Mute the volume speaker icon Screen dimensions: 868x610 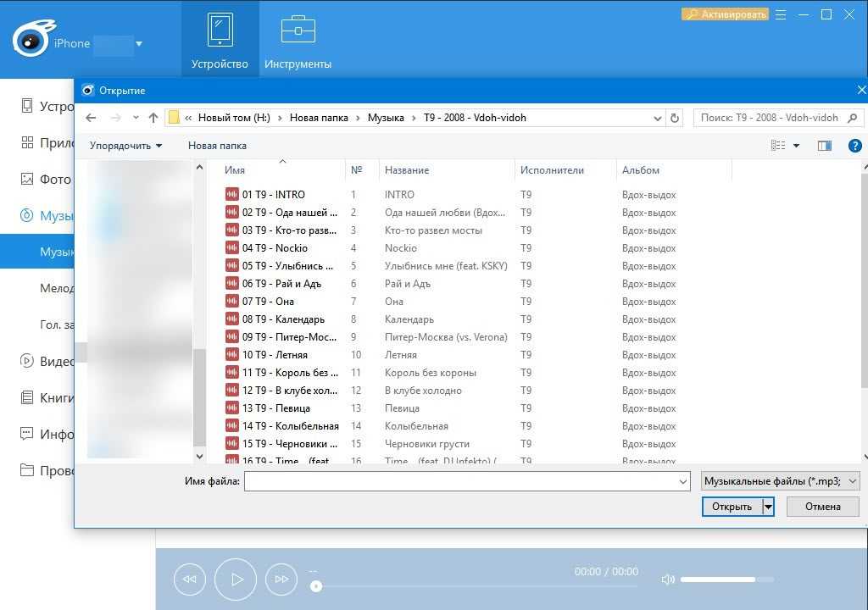click(x=668, y=579)
